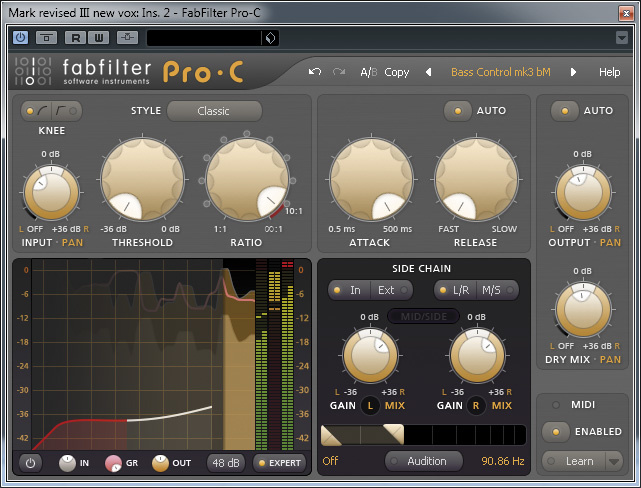Click the W automation write button
Image resolution: width=641 pixels, height=488 pixels.
coord(99,38)
